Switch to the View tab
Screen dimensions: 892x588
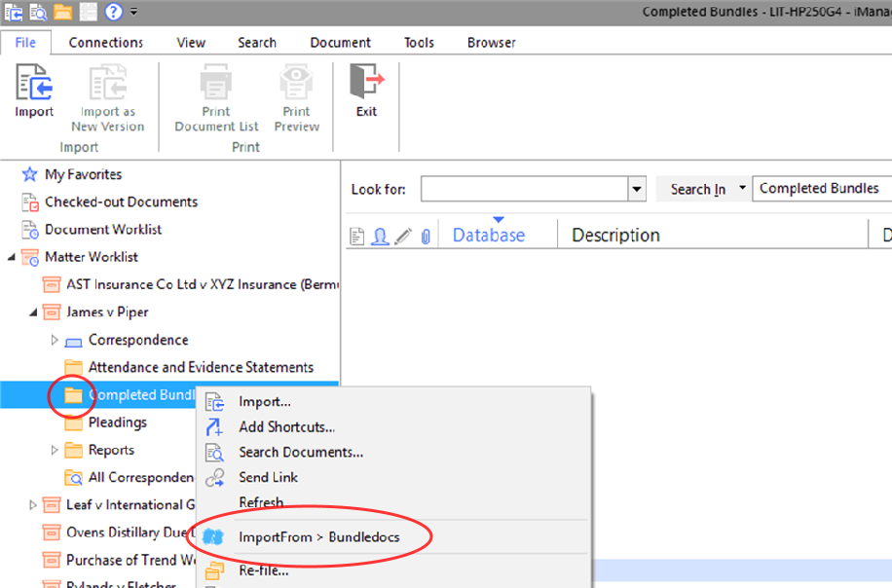pyautogui.click(x=191, y=42)
